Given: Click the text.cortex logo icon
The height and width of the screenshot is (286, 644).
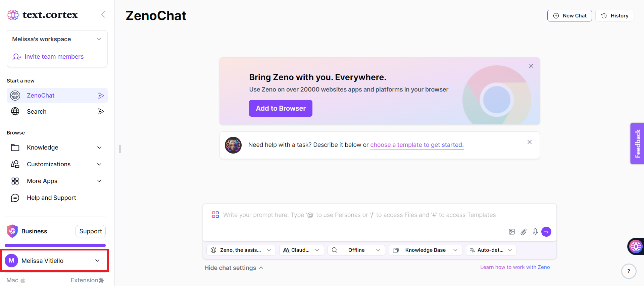Looking at the screenshot, I should coord(12,14).
